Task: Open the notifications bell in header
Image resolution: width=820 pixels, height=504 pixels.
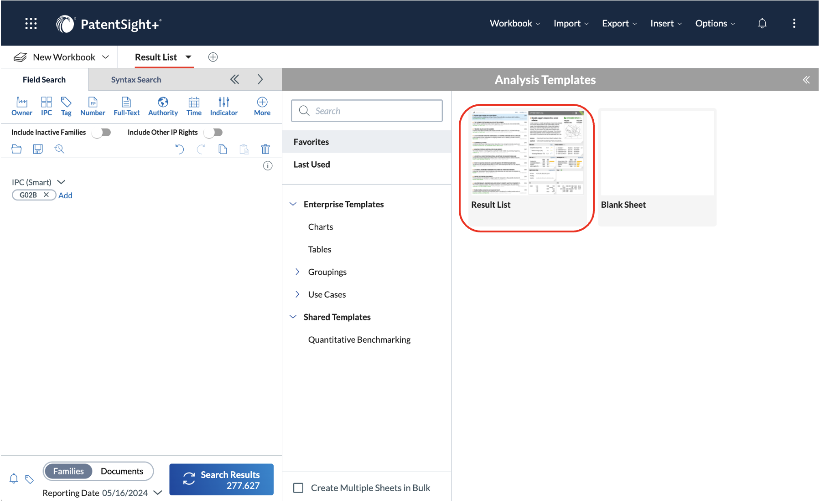Action: [762, 23]
